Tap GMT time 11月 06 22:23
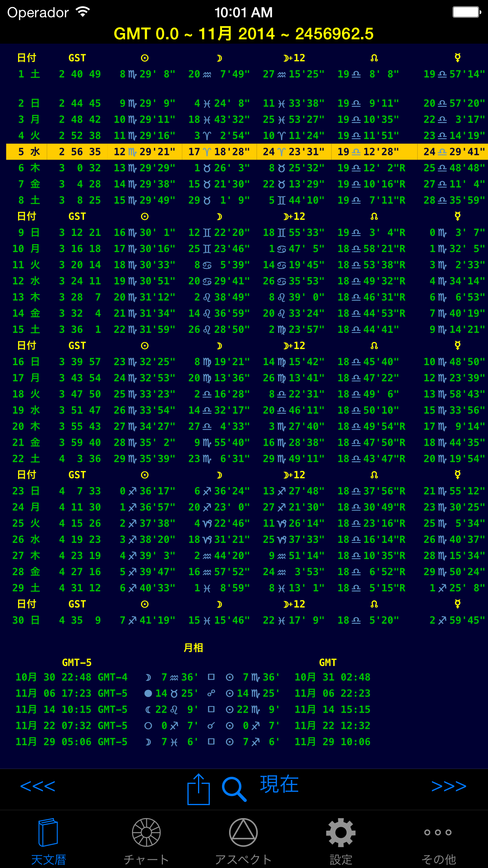 (x=332, y=694)
